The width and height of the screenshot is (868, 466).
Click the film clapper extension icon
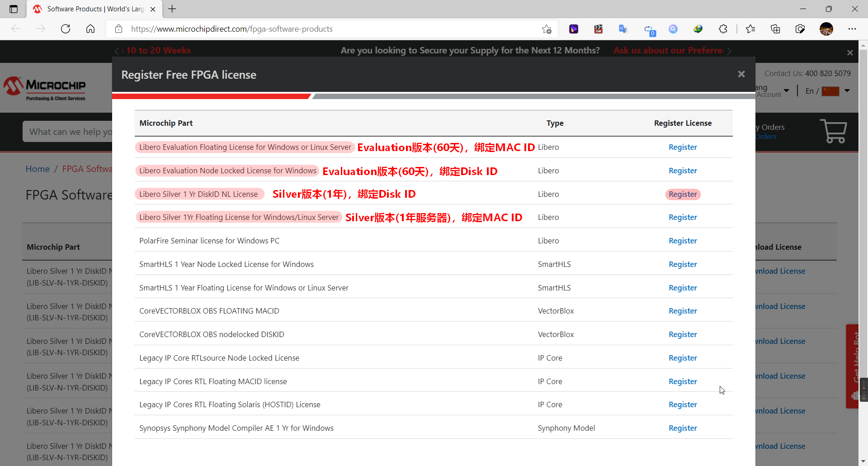[x=599, y=29]
